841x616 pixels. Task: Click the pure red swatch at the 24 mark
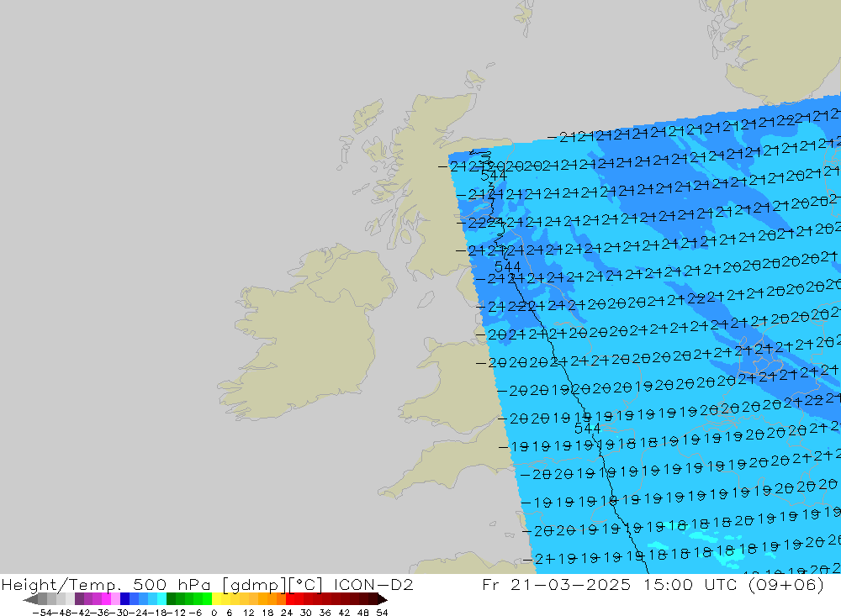290,599
